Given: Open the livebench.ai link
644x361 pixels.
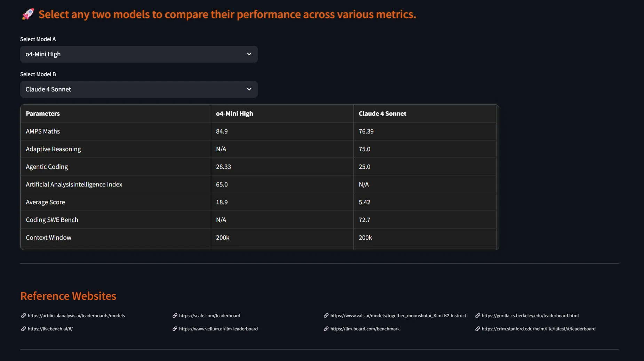Looking at the screenshot, I should tap(50, 329).
